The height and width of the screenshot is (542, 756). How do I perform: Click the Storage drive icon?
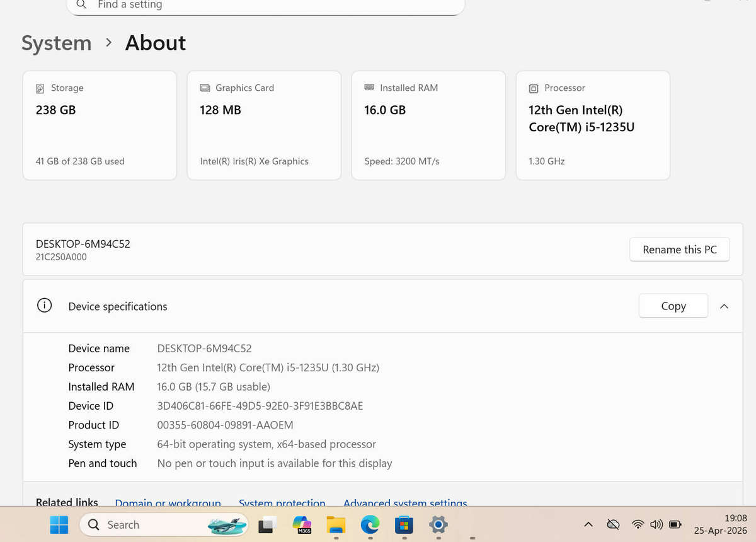pos(40,88)
